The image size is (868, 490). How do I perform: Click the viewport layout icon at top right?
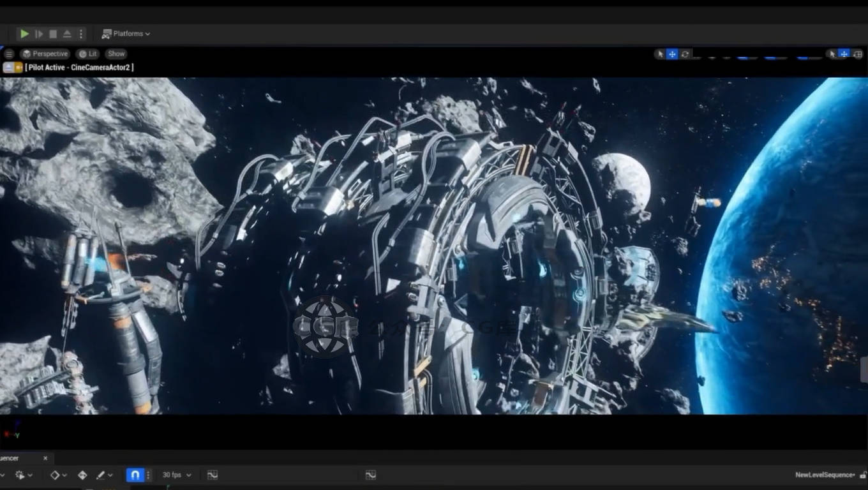(857, 54)
